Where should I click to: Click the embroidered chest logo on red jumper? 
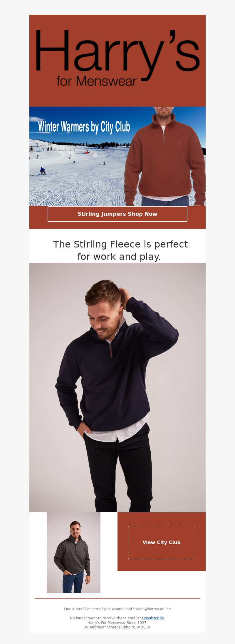tap(179, 143)
